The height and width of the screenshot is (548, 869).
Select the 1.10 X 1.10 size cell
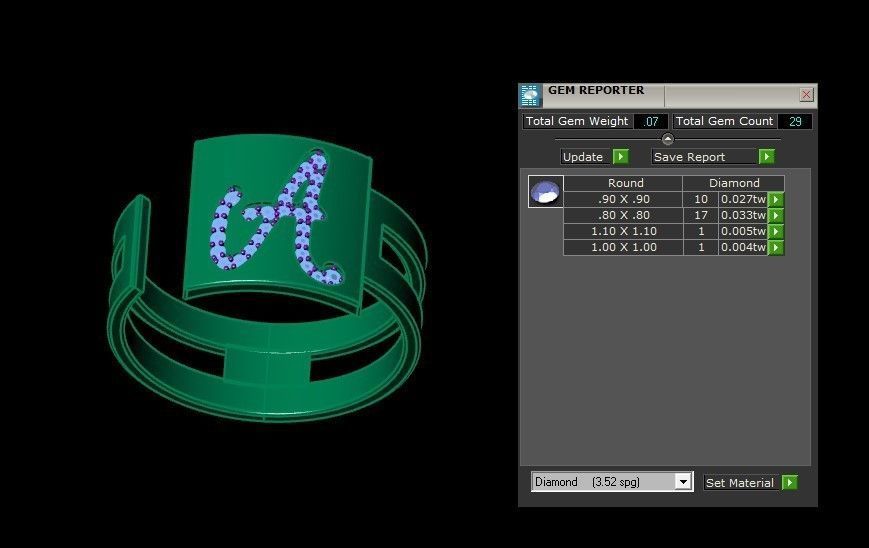(x=623, y=232)
